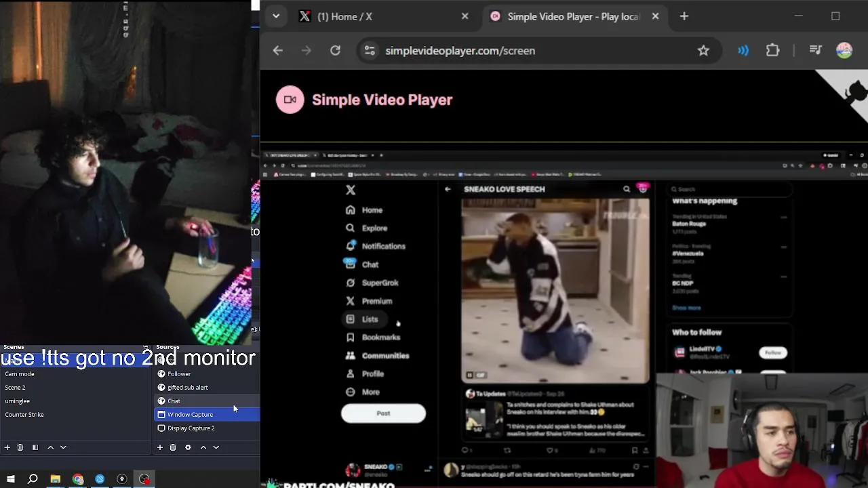This screenshot has height=488, width=868.
Task: Open Explore in X sidebar
Action: point(367,228)
